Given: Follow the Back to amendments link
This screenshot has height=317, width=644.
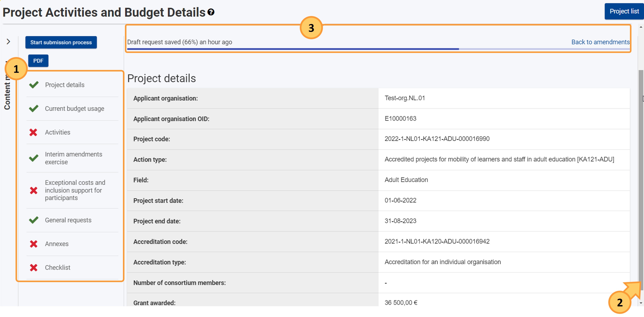Looking at the screenshot, I should tap(600, 42).
